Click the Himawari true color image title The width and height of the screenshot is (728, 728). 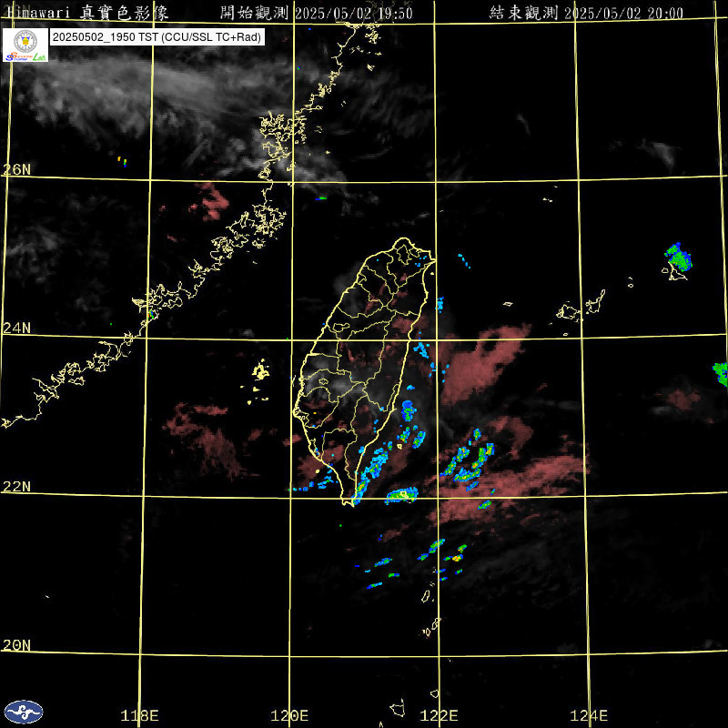pyautogui.click(x=87, y=13)
